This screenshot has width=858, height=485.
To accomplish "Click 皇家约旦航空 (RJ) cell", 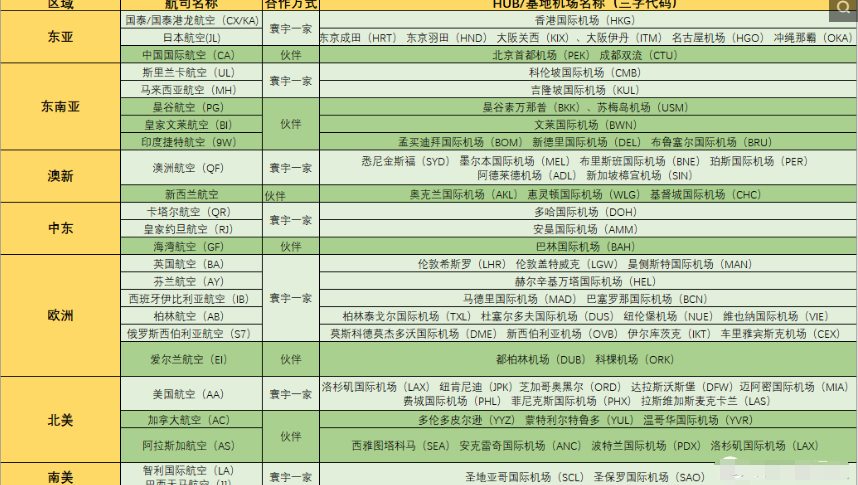I will [192, 229].
